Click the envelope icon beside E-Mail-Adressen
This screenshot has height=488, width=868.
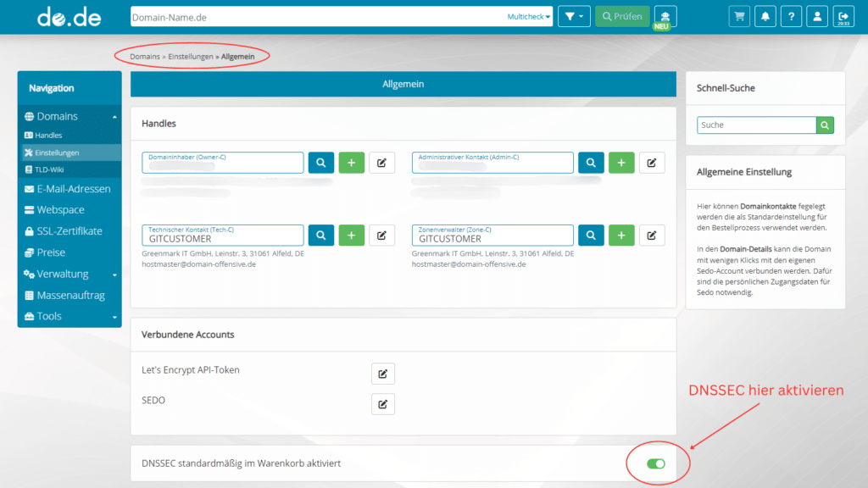point(30,189)
